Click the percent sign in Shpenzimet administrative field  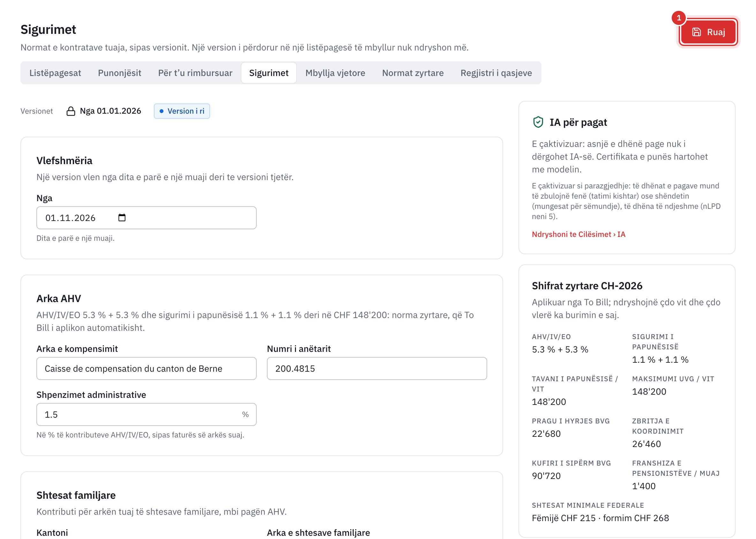click(x=245, y=414)
